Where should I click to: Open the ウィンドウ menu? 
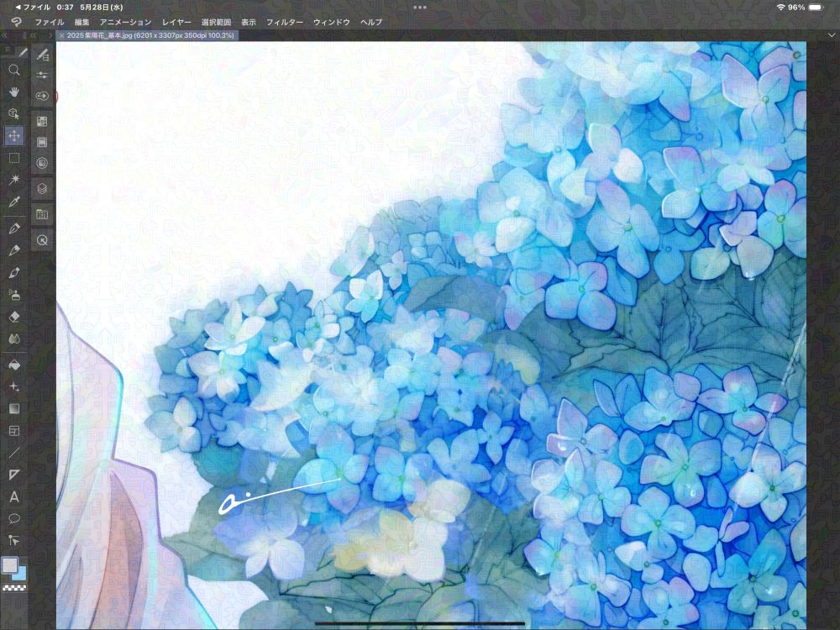332,22
